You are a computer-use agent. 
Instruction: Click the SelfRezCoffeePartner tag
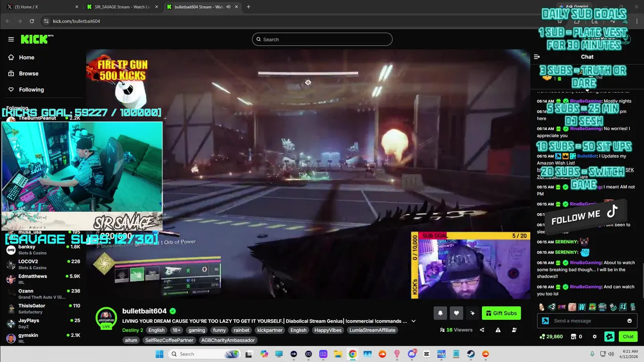(x=169, y=340)
